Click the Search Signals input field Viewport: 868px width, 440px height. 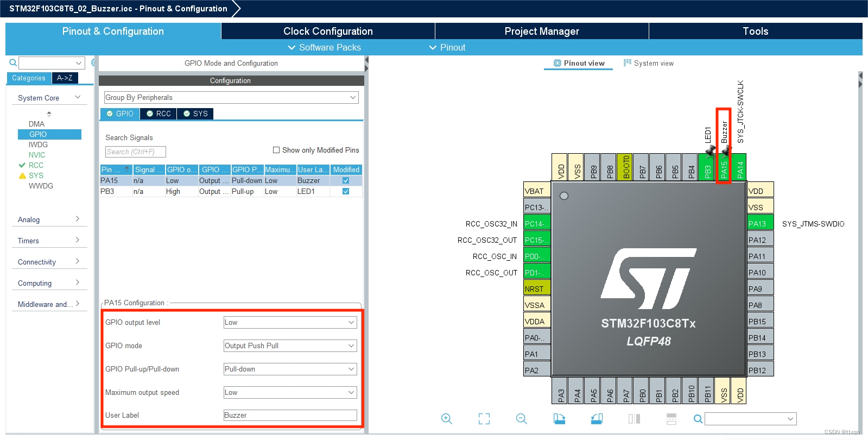(135, 152)
